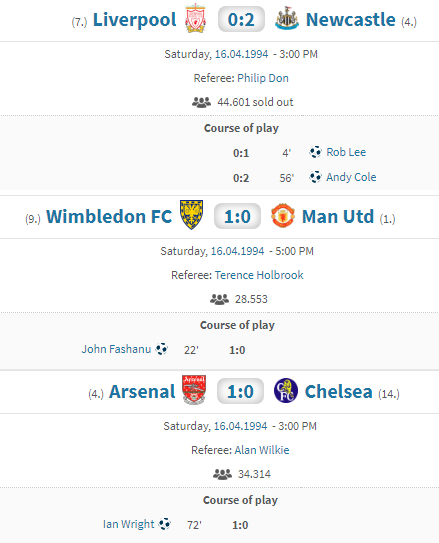Screen dimensions: 439x543
Task: Open the 1:0 Wimbledon–Man Utd result box
Action: click(x=237, y=216)
